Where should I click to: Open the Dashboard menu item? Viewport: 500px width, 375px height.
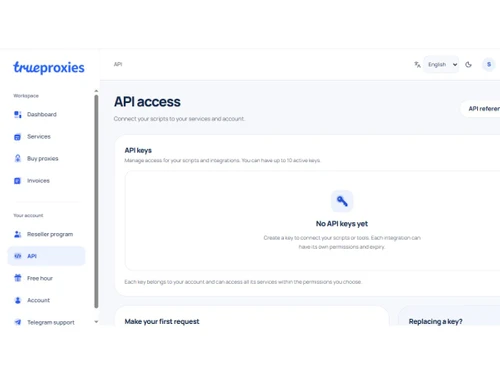(x=46, y=114)
